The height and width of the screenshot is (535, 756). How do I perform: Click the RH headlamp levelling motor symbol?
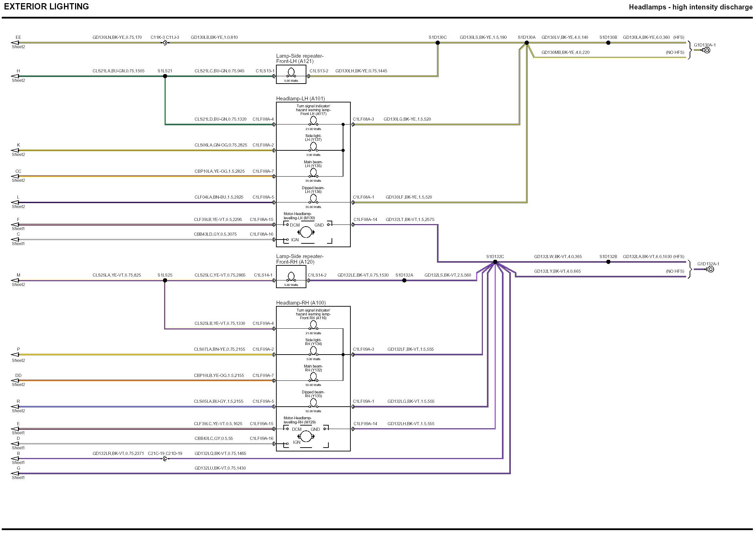[x=306, y=436]
